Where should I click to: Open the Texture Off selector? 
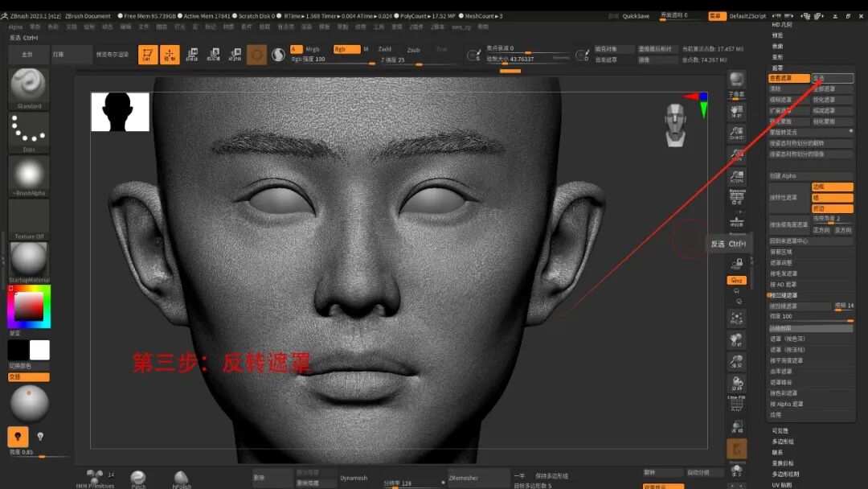tap(29, 220)
